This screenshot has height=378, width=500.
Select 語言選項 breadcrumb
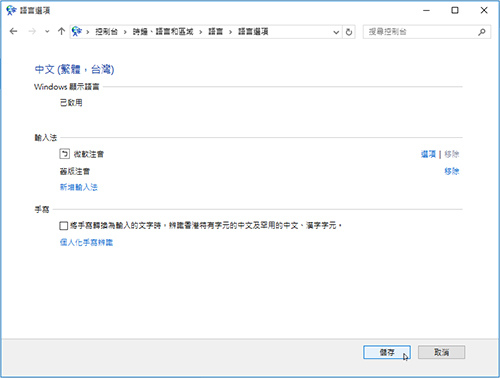(253, 32)
